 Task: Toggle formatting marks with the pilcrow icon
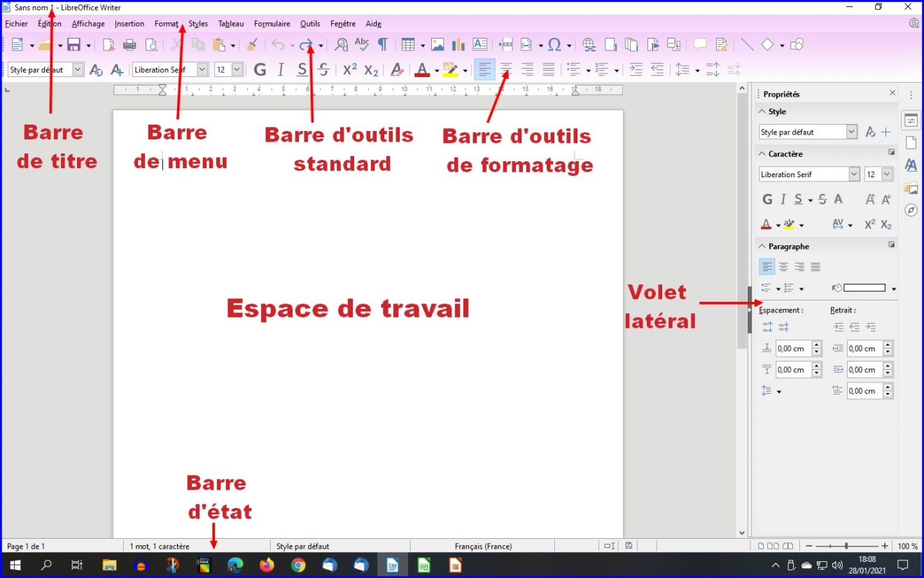383,44
